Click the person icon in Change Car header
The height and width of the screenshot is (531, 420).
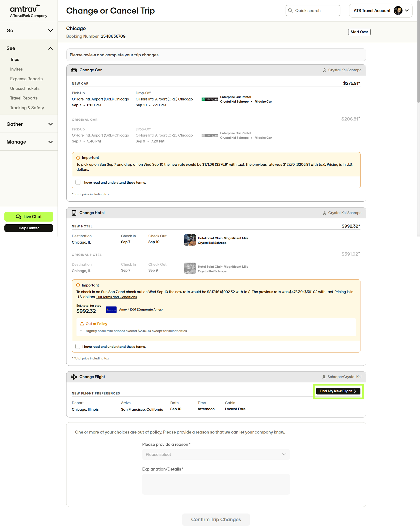[324, 70]
